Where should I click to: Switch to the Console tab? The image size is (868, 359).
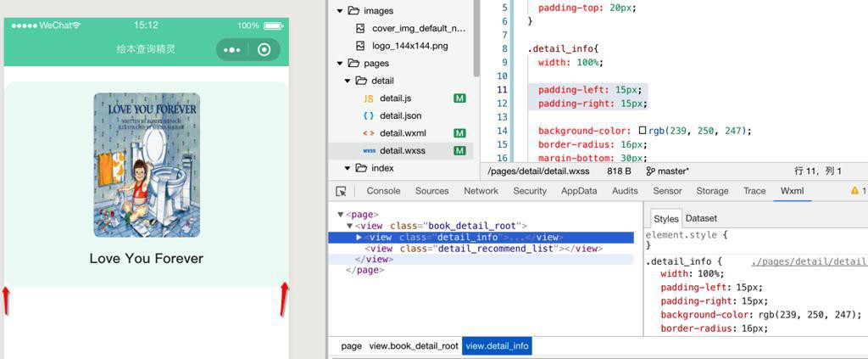pyautogui.click(x=384, y=191)
